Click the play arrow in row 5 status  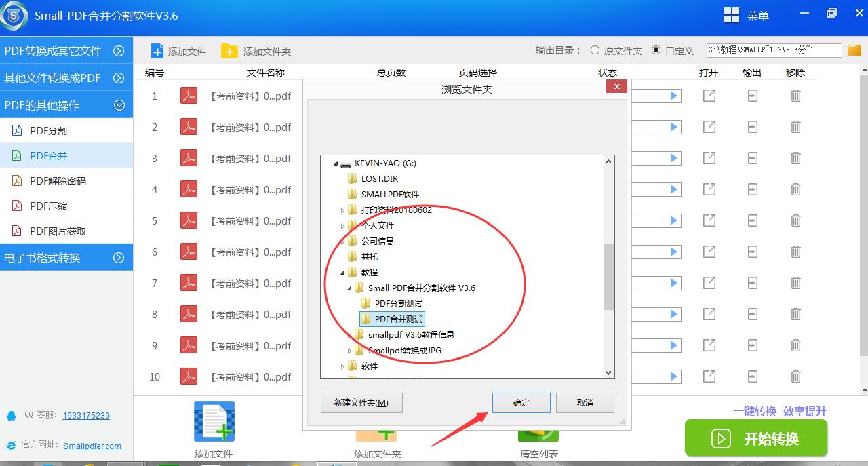tap(674, 220)
